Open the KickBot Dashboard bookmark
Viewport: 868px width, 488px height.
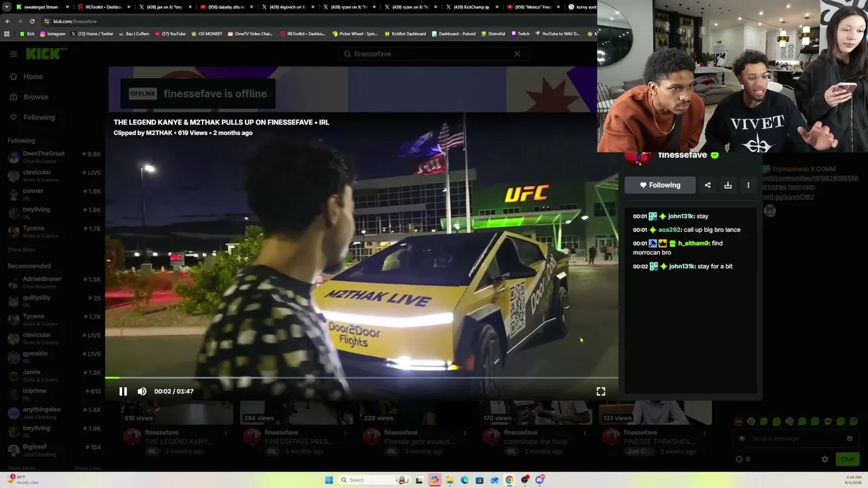point(405,33)
